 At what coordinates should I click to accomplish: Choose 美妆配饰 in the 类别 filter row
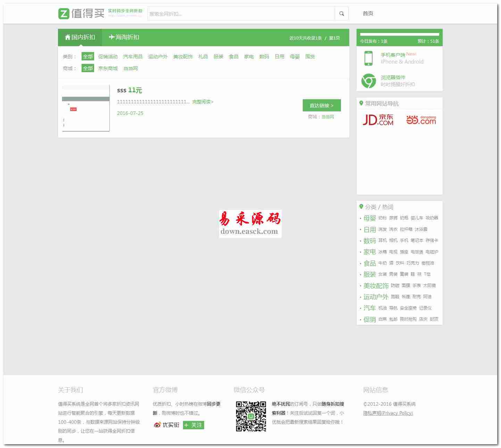183,57
